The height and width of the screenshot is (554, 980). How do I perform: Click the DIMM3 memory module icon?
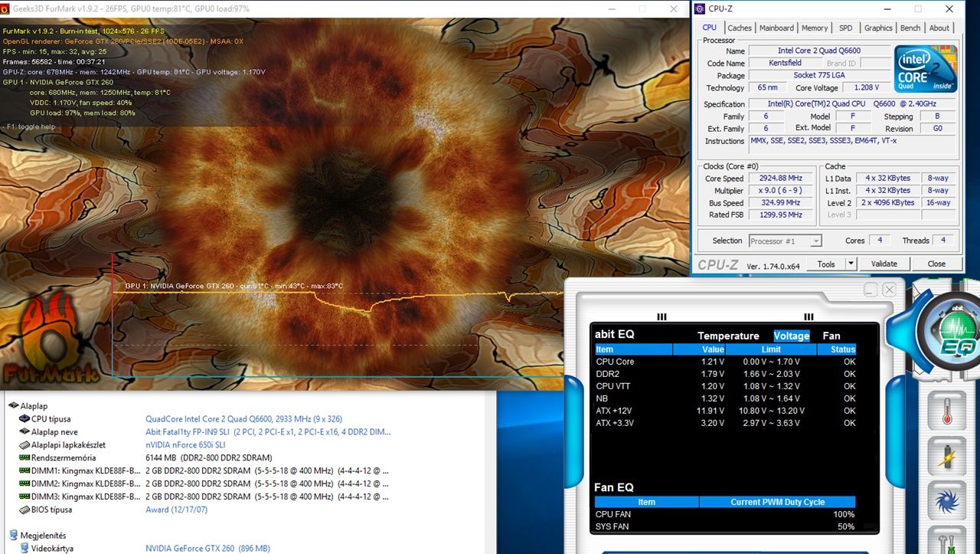coord(24,497)
